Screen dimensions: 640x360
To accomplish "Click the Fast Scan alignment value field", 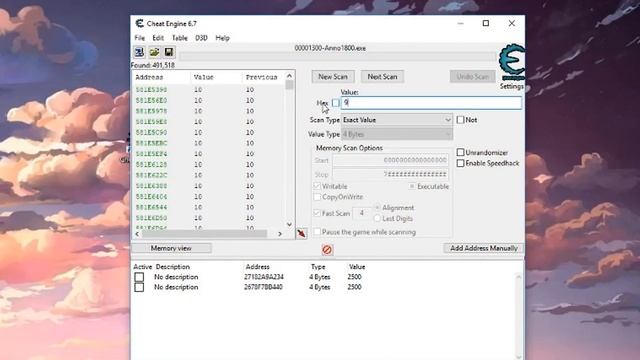I will (x=362, y=213).
